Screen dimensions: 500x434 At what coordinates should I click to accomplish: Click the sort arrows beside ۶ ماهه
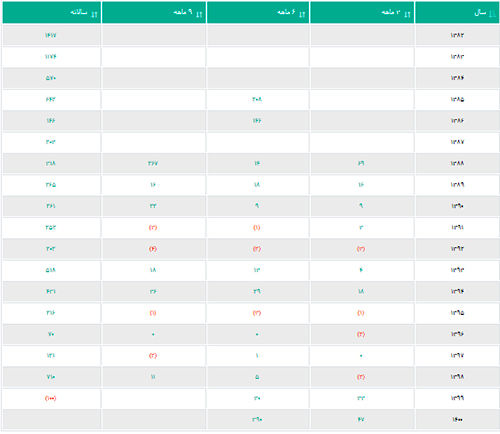[x=302, y=14]
